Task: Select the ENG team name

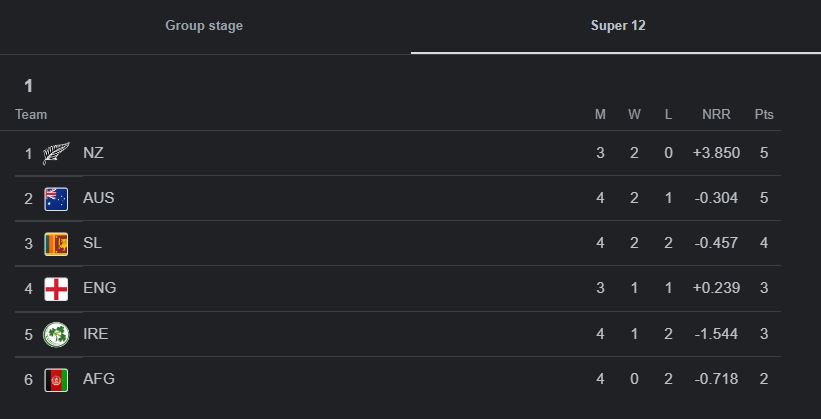Action: [99, 288]
